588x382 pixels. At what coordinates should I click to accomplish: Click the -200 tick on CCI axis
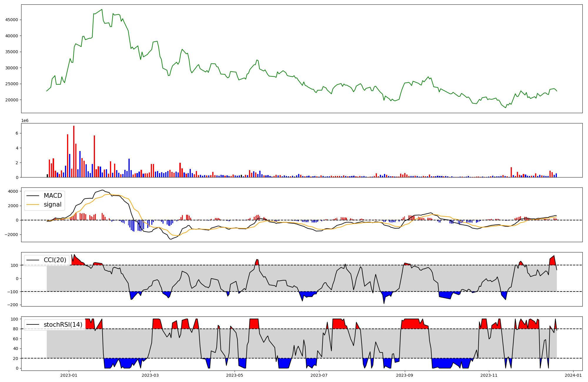12,305
